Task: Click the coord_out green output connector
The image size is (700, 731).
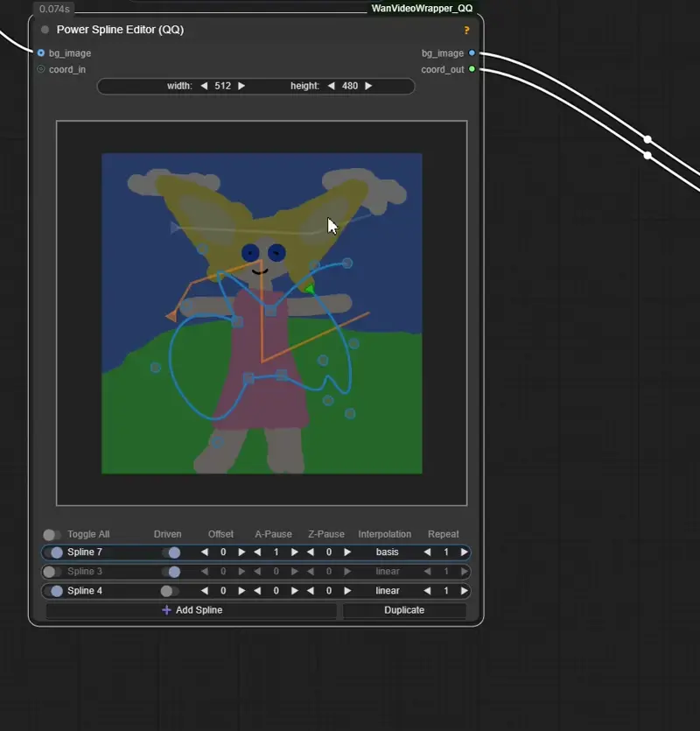Action: point(472,69)
